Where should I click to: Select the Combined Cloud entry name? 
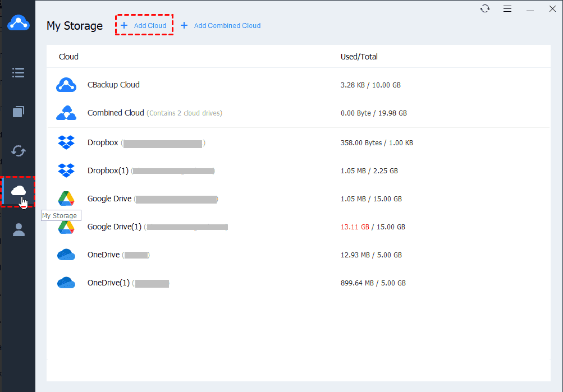click(116, 113)
